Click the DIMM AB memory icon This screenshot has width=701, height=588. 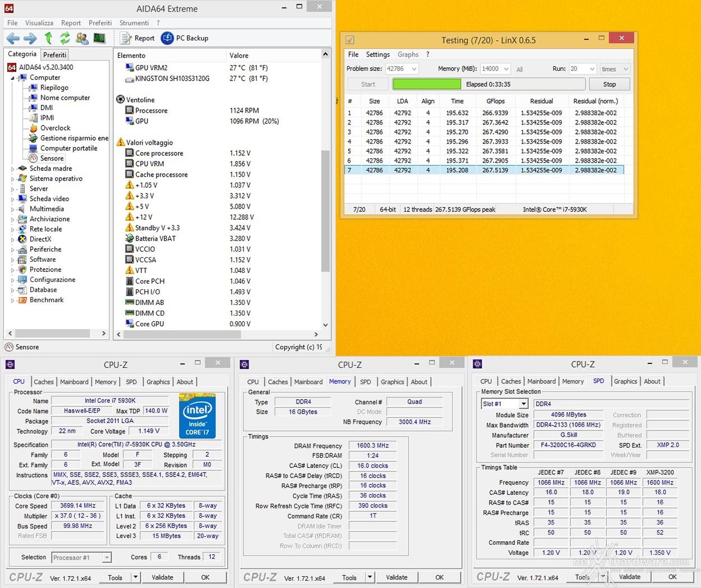130,302
